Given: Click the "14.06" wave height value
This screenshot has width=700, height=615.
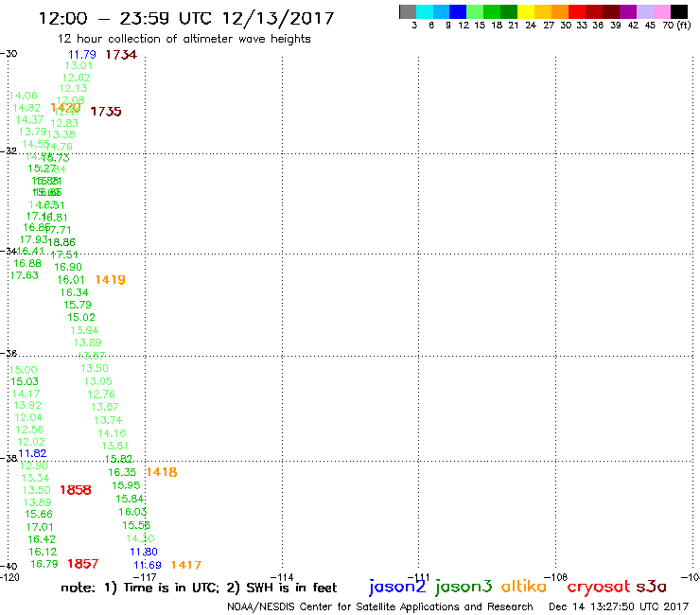Looking at the screenshot, I should [x=24, y=96].
